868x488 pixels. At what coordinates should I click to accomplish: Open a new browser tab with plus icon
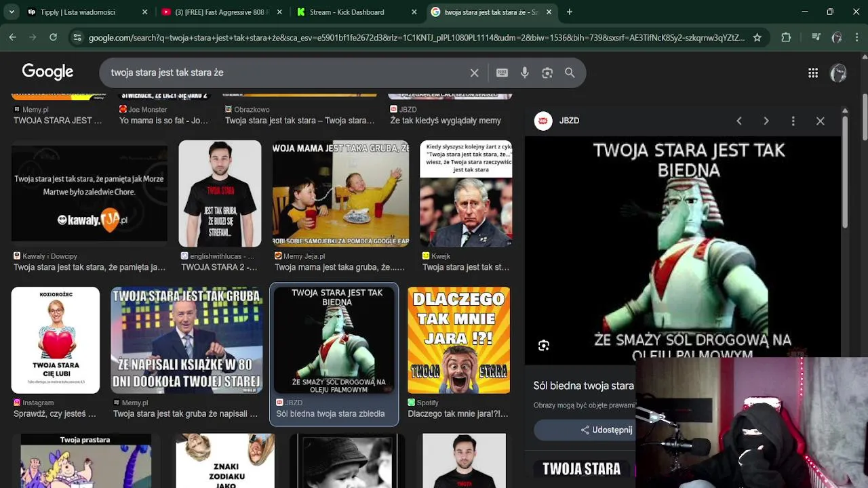[570, 12]
